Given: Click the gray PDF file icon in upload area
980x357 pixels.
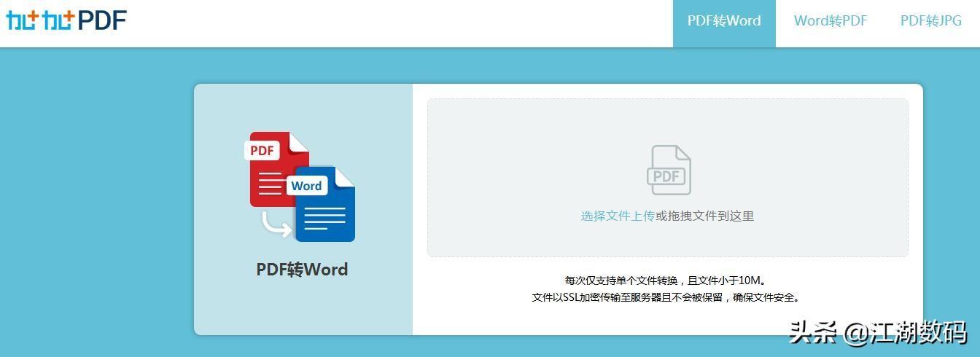Looking at the screenshot, I should pos(668,170).
